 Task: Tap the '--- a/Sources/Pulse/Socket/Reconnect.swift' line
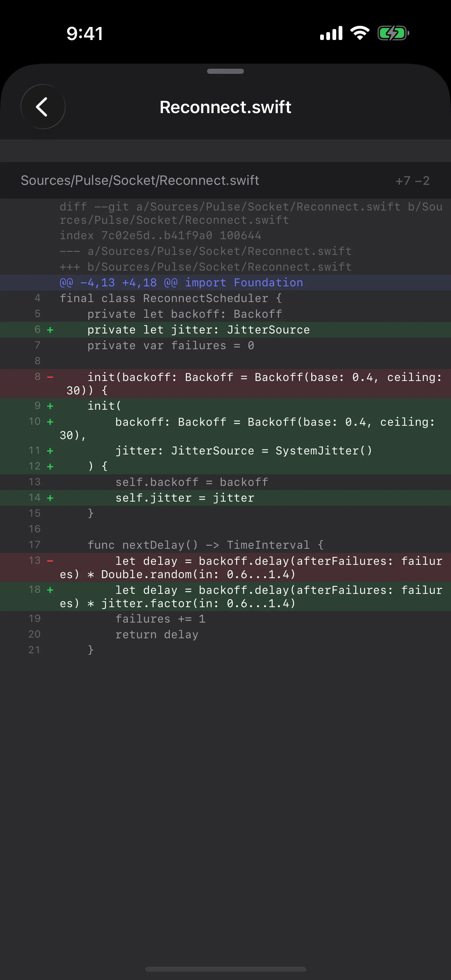225,251
